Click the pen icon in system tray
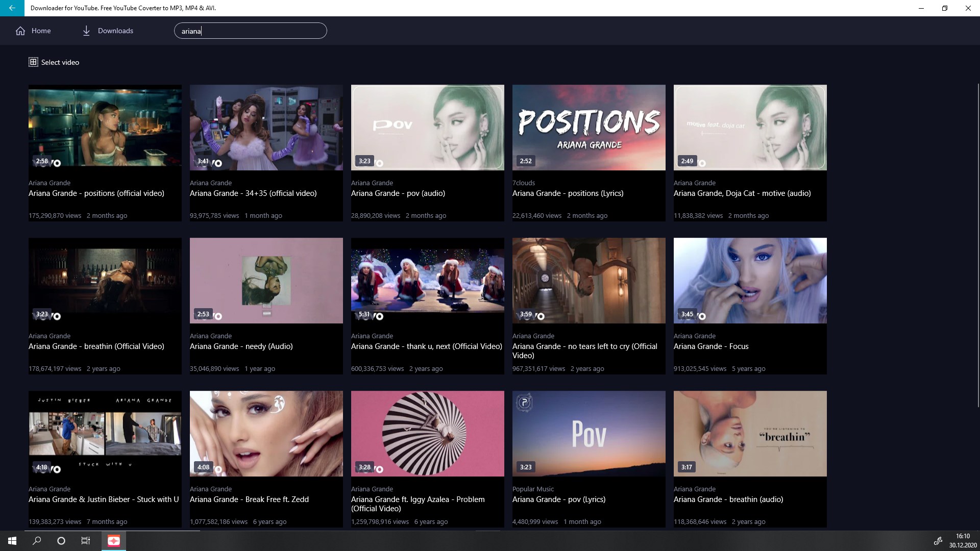Screen dimensions: 980x551 point(938,541)
